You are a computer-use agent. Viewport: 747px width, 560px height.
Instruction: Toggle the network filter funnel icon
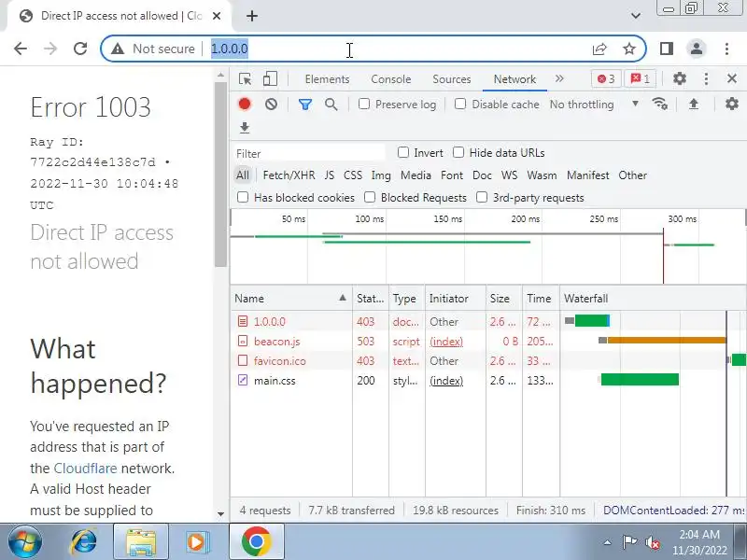(305, 105)
